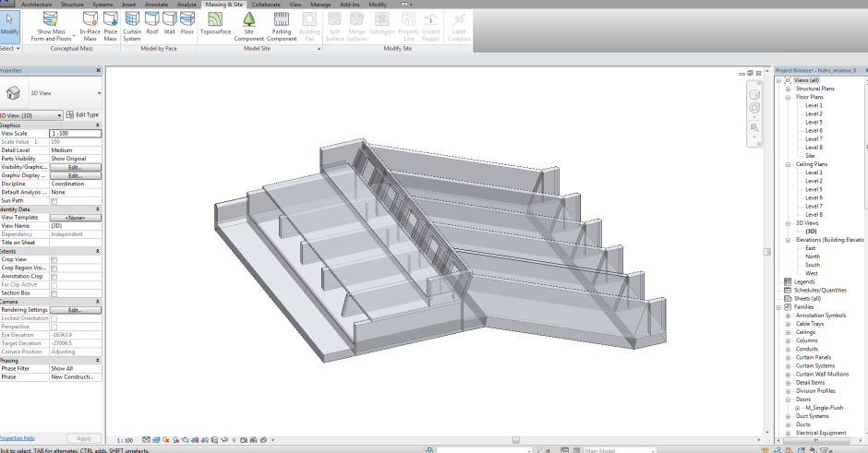Select the Modify tool
Screen dimensions: 868x453
(x=9, y=26)
